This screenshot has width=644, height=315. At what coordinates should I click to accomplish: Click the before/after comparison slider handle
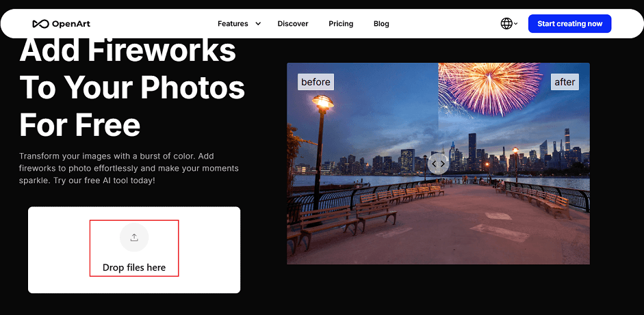pyautogui.click(x=438, y=164)
